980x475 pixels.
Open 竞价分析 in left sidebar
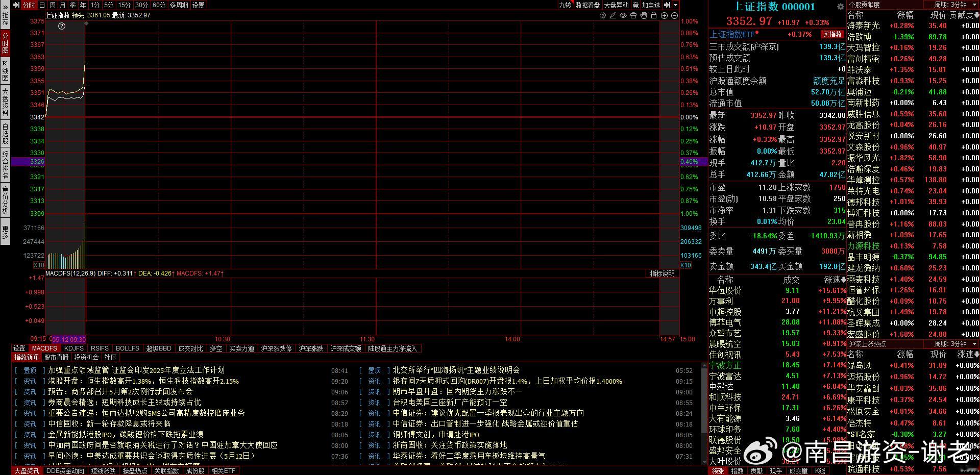[x=5, y=200]
